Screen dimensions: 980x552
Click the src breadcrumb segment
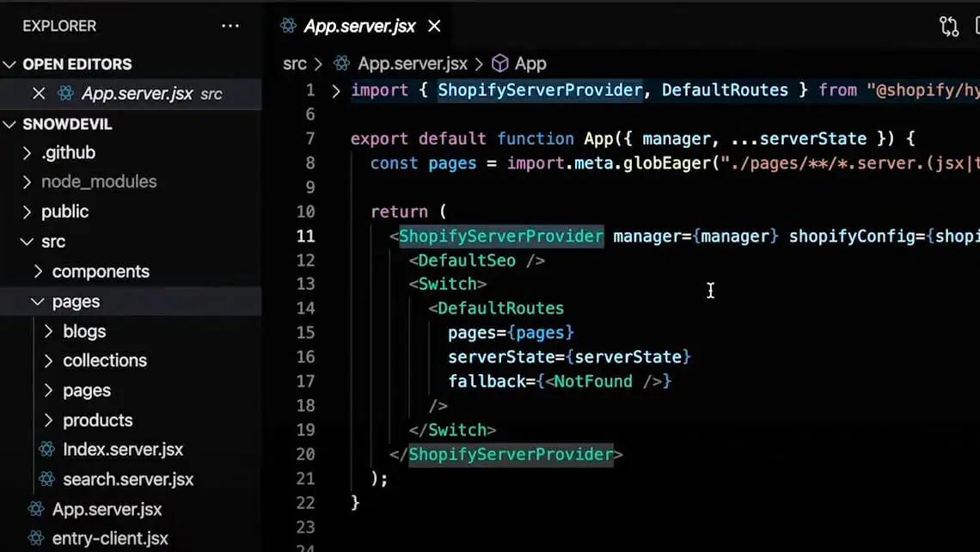tap(295, 64)
